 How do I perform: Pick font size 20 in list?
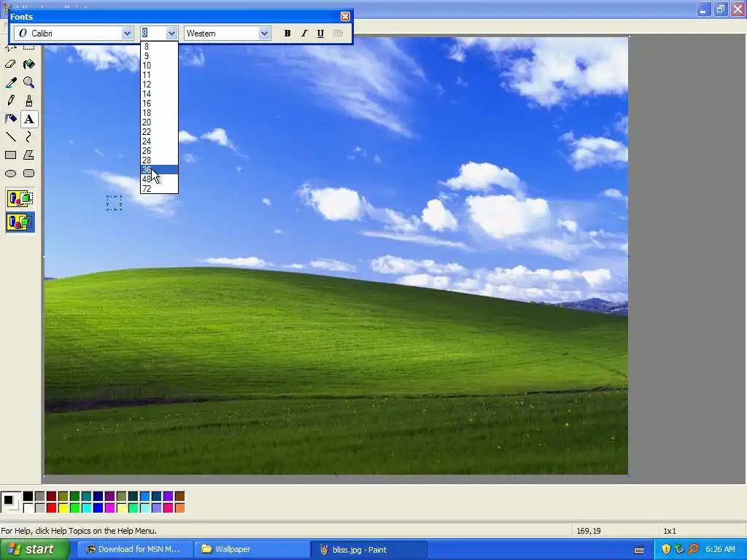tap(159, 122)
